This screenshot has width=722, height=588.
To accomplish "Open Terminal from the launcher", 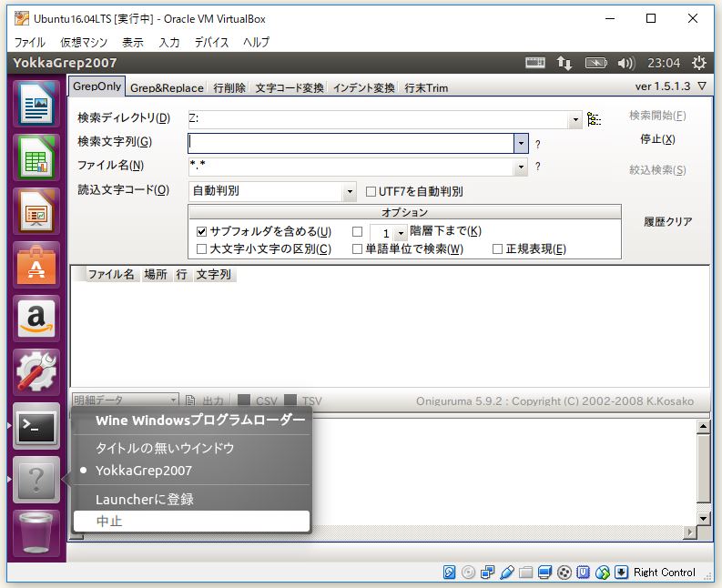I will 36,426.
